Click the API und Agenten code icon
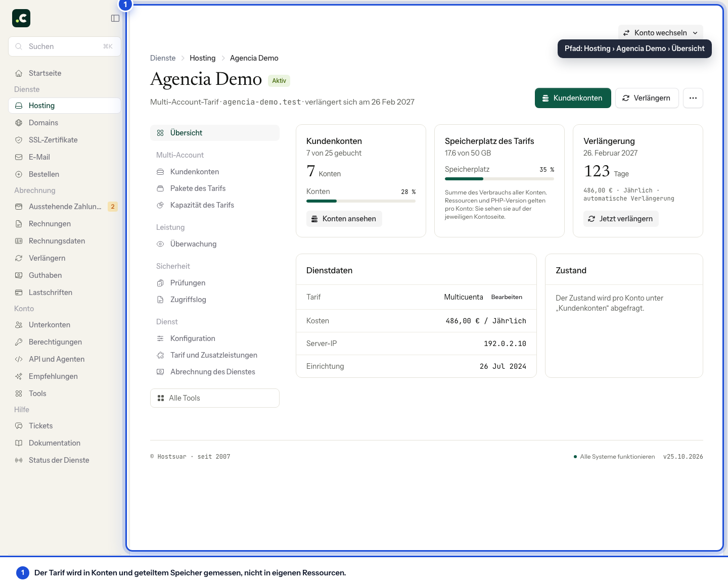 19,359
